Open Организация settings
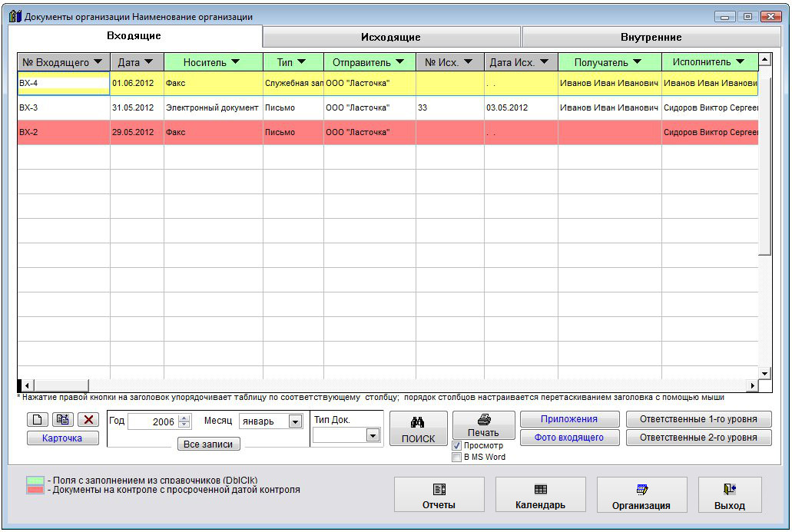 641,495
